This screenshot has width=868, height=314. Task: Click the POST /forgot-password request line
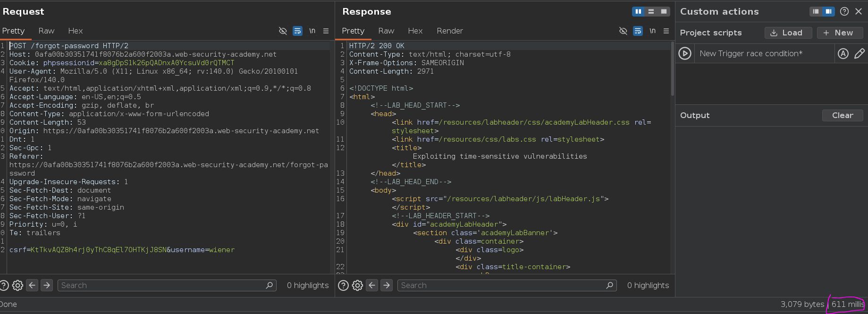[x=69, y=46]
